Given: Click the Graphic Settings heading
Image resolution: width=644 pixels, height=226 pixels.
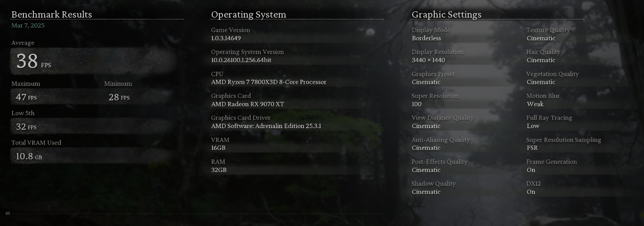Looking at the screenshot, I should point(446,15).
